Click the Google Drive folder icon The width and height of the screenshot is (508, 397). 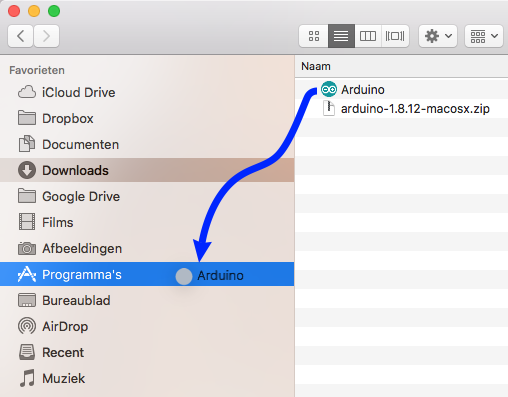(x=27, y=196)
